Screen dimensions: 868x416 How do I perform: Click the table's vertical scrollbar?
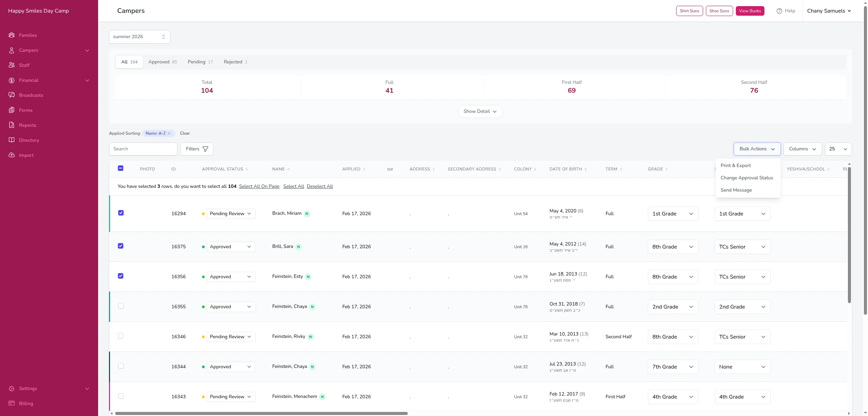pyautogui.click(x=849, y=235)
